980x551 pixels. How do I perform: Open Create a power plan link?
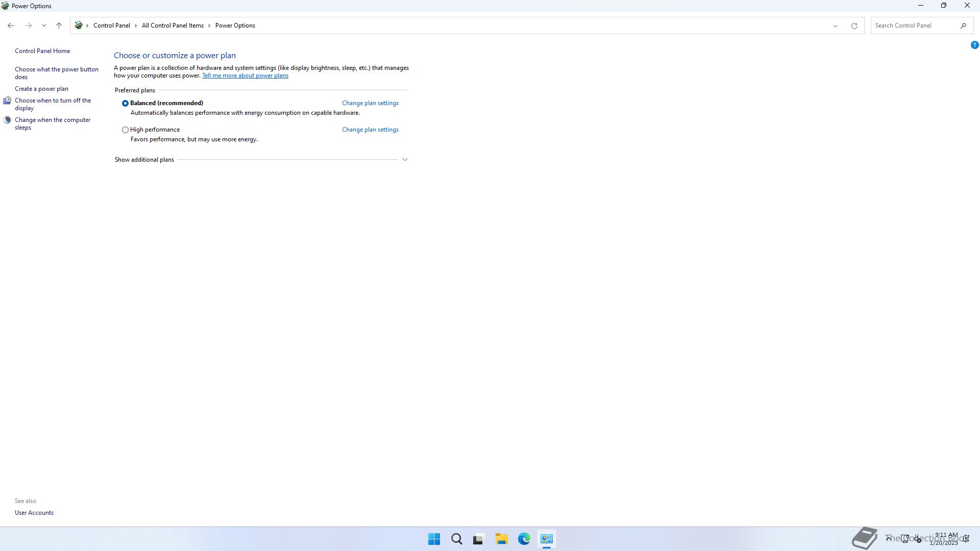tap(41, 89)
